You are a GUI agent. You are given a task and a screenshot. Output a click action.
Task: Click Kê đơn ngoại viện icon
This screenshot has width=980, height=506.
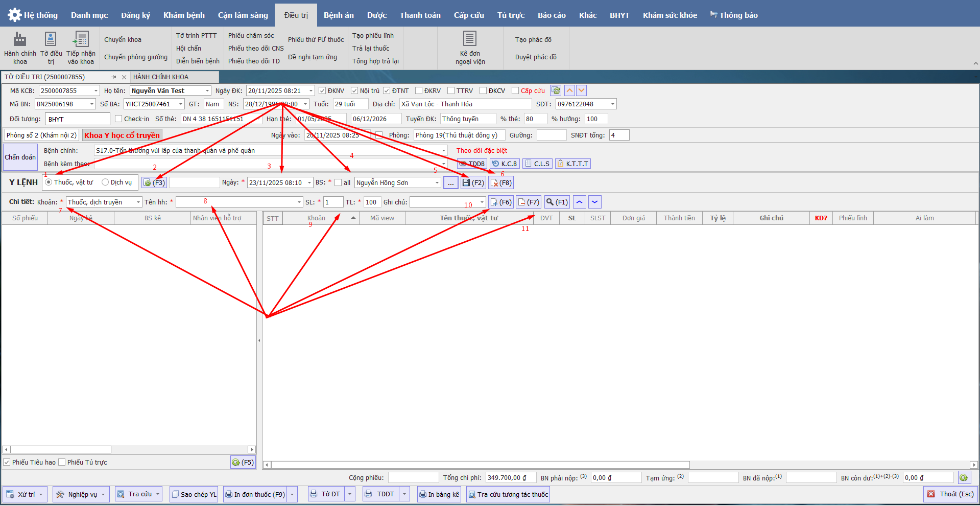click(470, 40)
